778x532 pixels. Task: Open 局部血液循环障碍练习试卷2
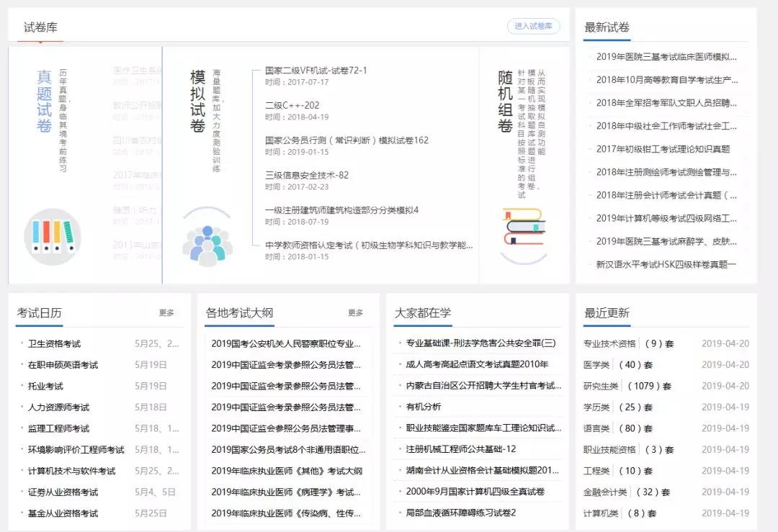tap(461, 513)
